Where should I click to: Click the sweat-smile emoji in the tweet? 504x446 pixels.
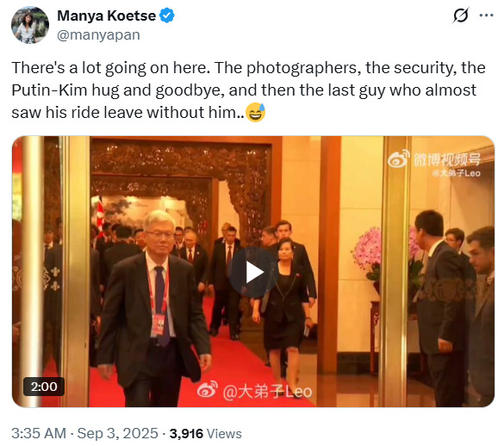click(x=256, y=112)
